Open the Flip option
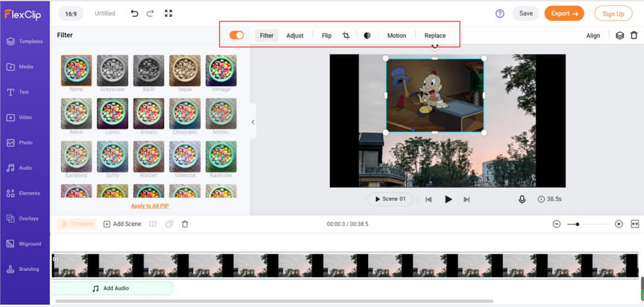Image resolution: width=644 pixels, height=307 pixels. (x=327, y=35)
